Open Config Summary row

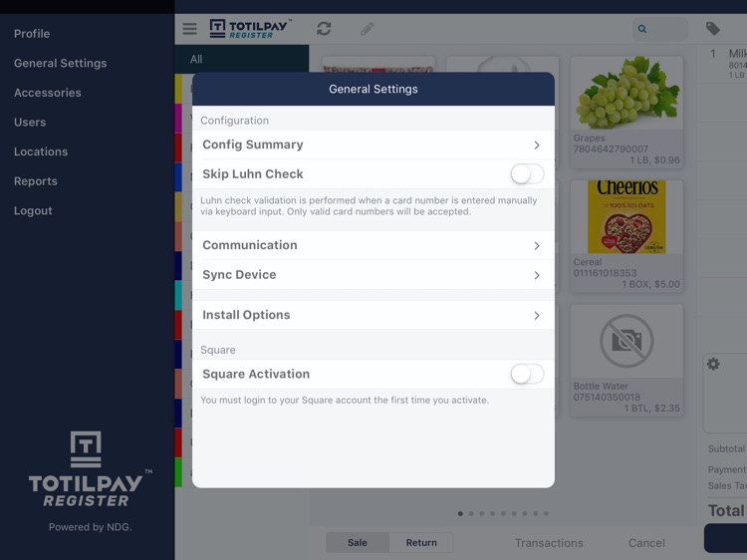373,144
